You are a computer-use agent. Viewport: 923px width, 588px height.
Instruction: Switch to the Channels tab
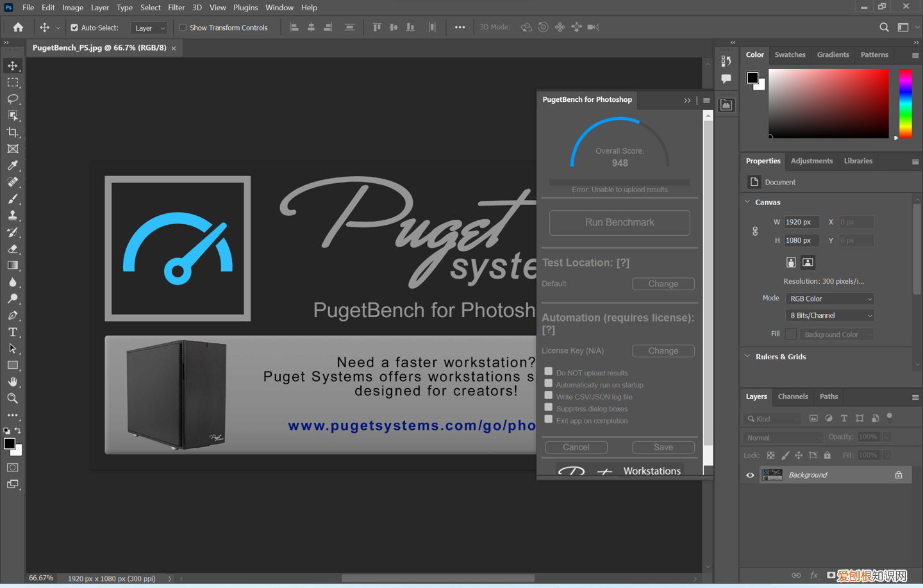(x=792, y=396)
